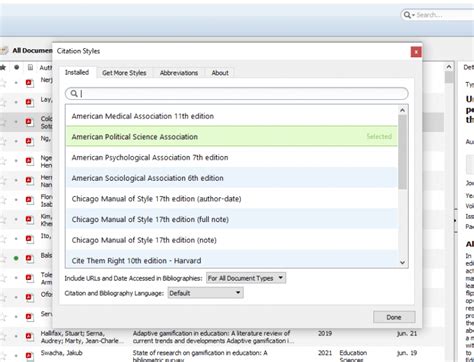Click the search magnifier icon in style field

74,94
